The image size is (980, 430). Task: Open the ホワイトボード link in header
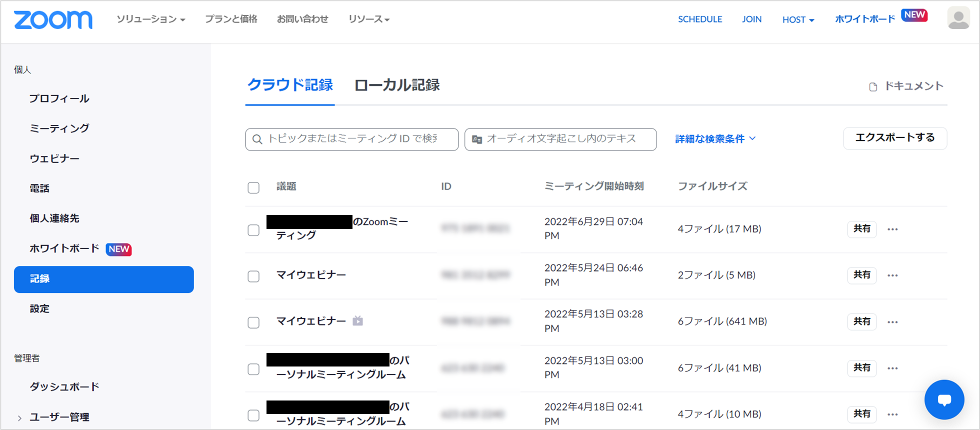click(865, 19)
